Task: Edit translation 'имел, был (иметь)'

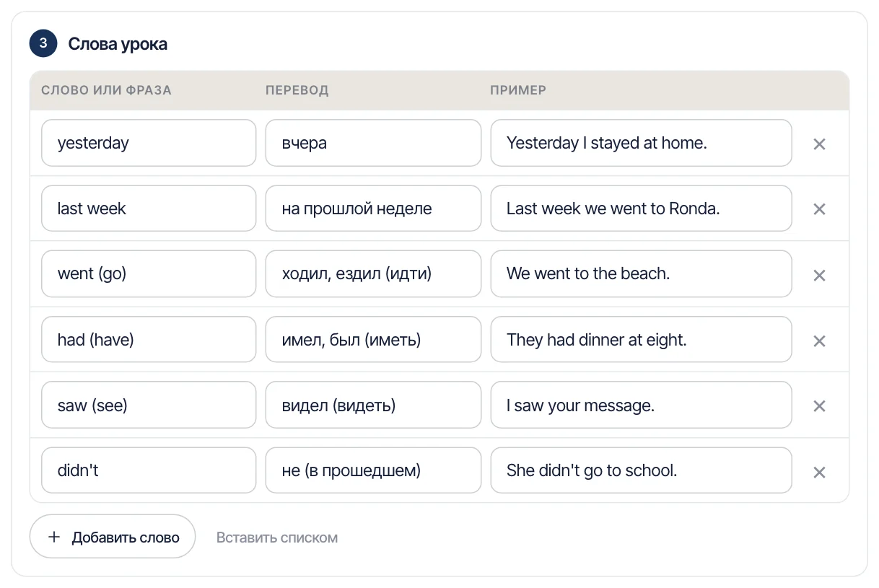Action: click(x=373, y=340)
